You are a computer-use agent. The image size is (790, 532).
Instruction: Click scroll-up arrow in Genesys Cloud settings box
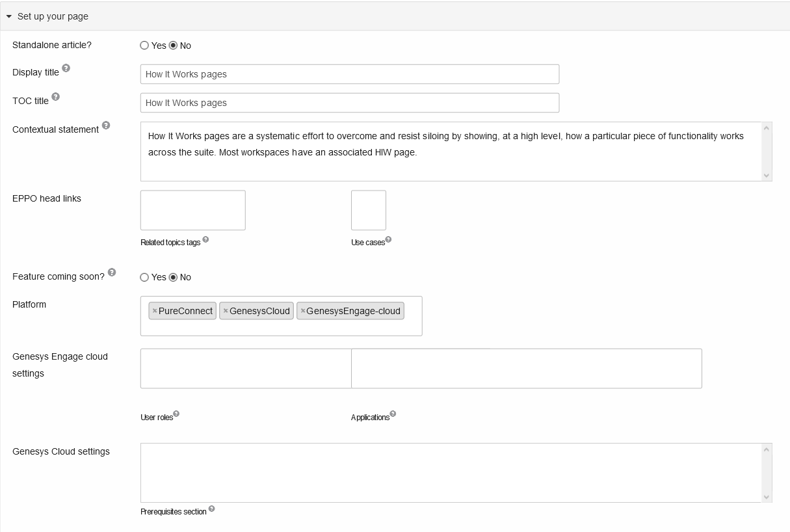coord(767,449)
